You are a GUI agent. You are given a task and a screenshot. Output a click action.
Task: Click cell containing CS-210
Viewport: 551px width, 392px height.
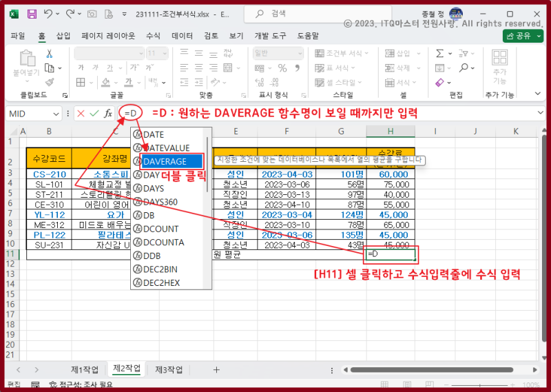tap(49, 174)
